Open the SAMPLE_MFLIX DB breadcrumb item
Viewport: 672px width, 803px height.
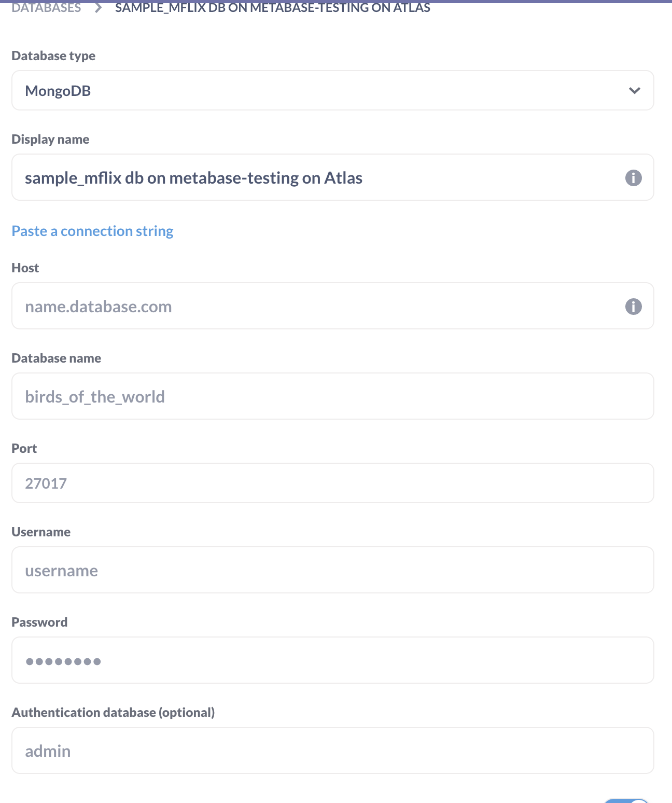click(273, 7)
